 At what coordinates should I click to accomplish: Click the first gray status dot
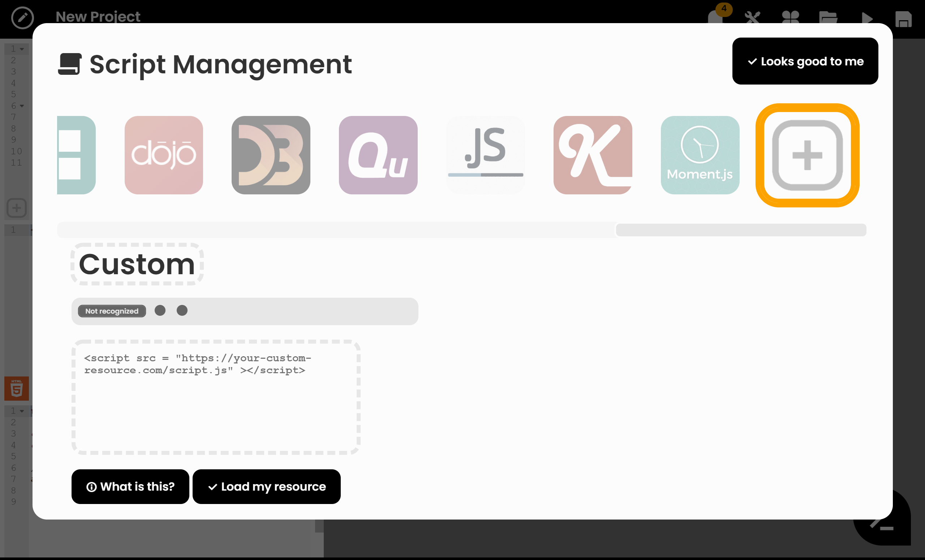(160, 310)
